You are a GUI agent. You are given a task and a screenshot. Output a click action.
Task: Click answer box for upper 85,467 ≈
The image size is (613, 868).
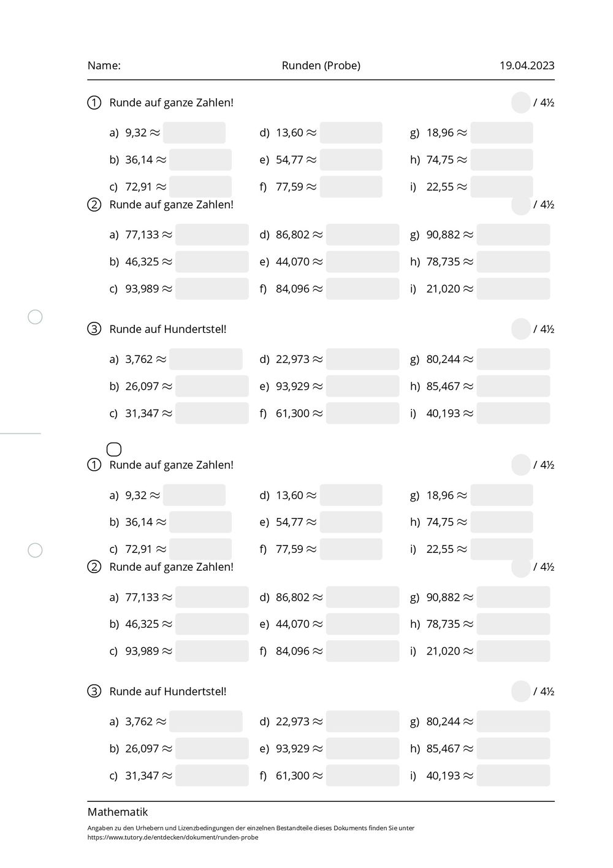pos(514,386)
